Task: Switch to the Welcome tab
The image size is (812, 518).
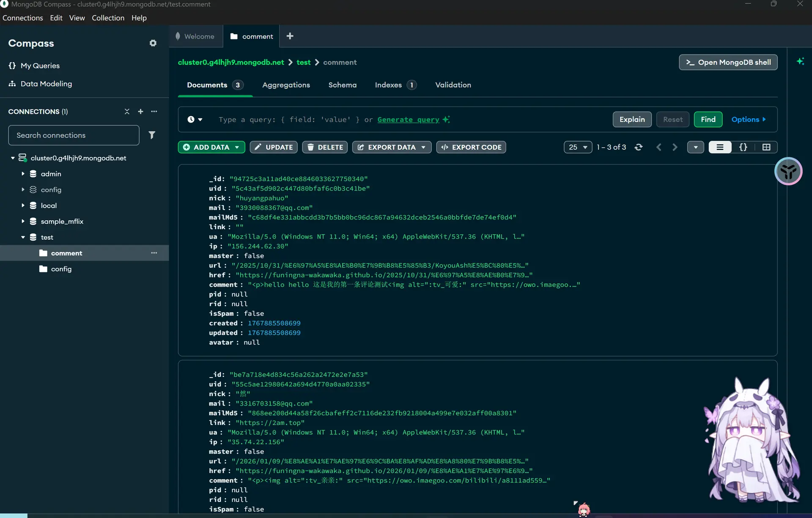Action: tap(195, 36)
